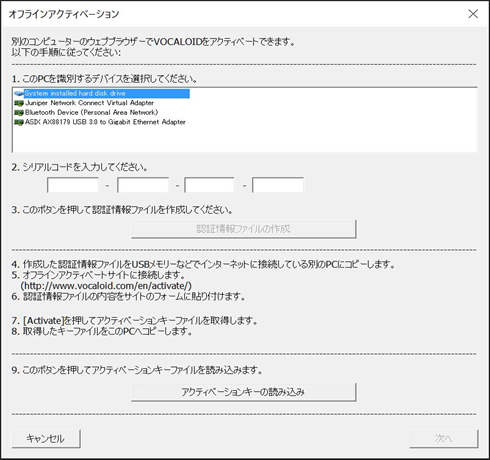This screenshot has width=490, height=460.
Task: Click the ASIX adapter network card icon
Action: [x=19, y=122]
